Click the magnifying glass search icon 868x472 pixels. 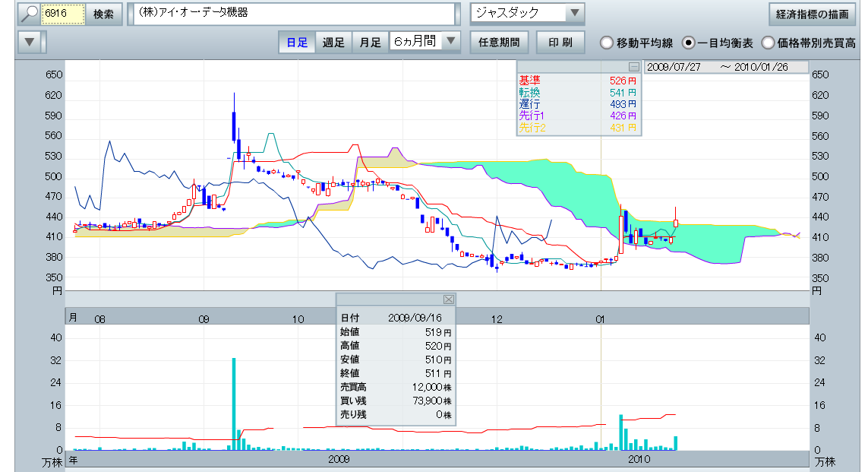[28, 14]
